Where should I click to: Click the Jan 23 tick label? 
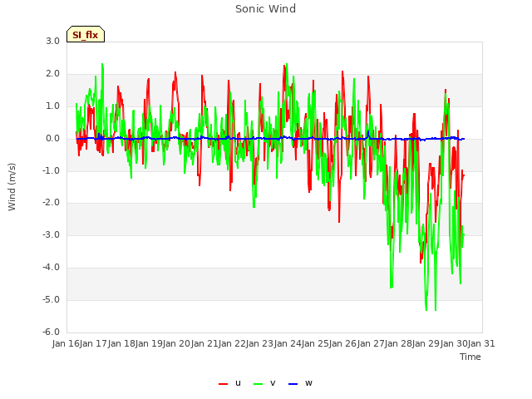point(260,343)
